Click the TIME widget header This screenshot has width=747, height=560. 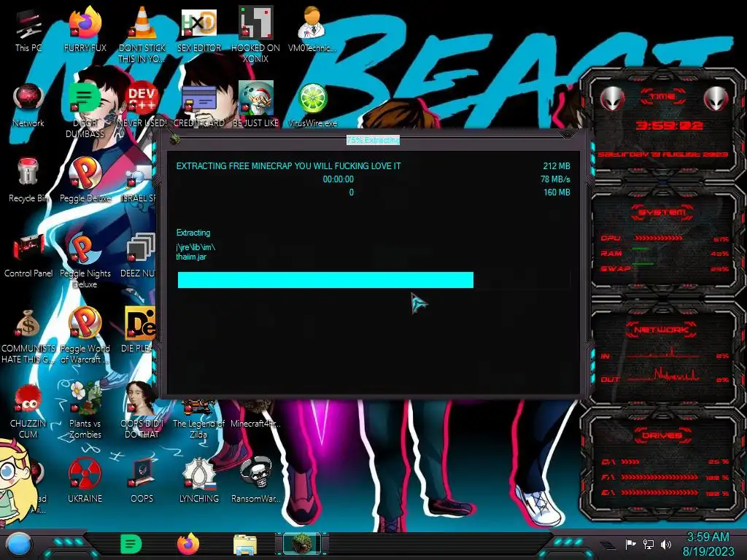662,96
